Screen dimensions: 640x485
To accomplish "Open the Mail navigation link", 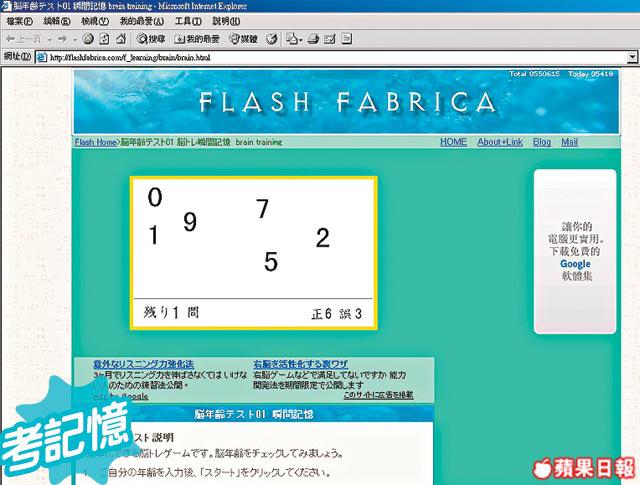I will [569, 142].
